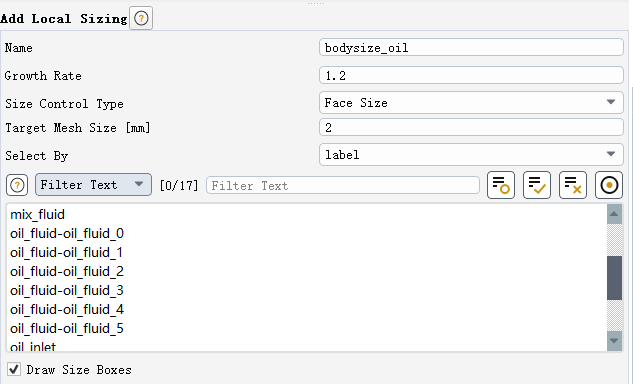Click the circular selection helper icon
633x384 pixels.
[609, 185]
